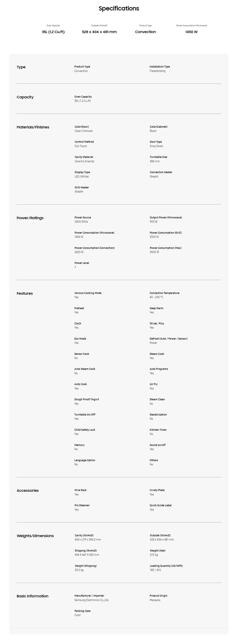Click the Type section heading
The image size is (238, 644).
click(21, 67)
